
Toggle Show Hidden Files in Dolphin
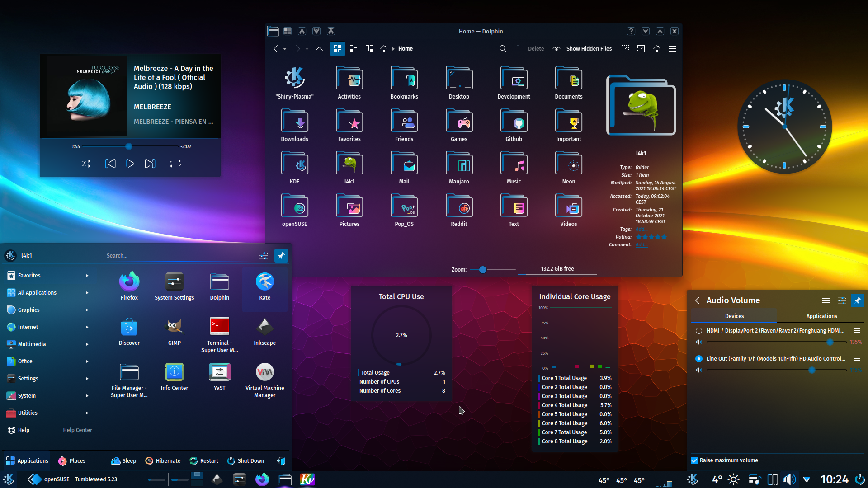[x=582, y=49]
